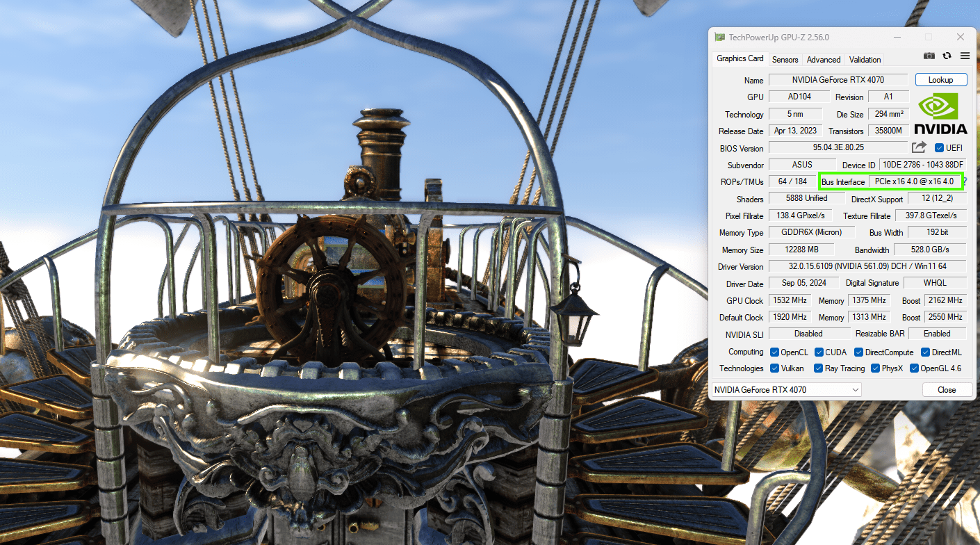This screenshot has height=545, width=980.
Task: Click the Technology value 5 nm
Action: (794, 114)
